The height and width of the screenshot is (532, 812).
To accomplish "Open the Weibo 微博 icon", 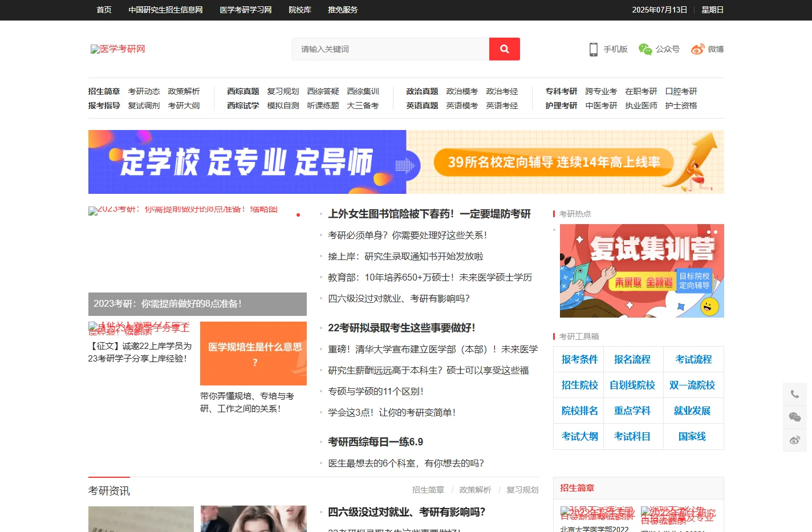I will pyautogui.click(x=697, y=49).
